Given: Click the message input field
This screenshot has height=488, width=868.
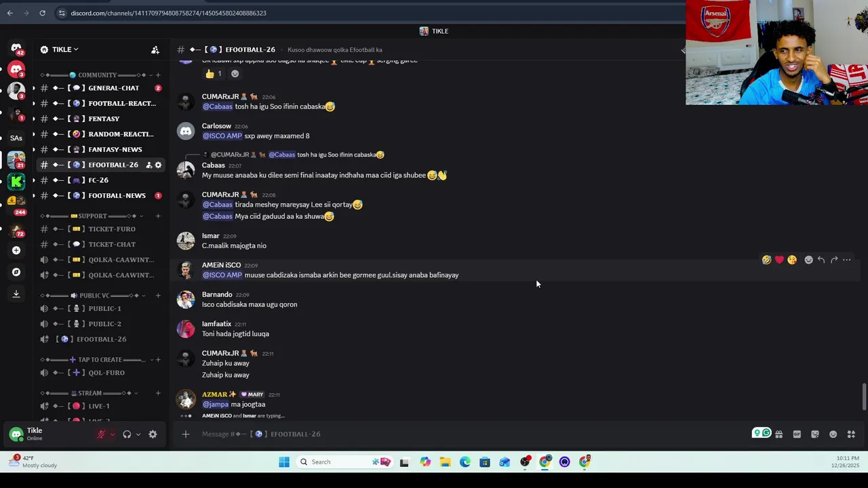Looking at the screenshot, I should [475, 434].
